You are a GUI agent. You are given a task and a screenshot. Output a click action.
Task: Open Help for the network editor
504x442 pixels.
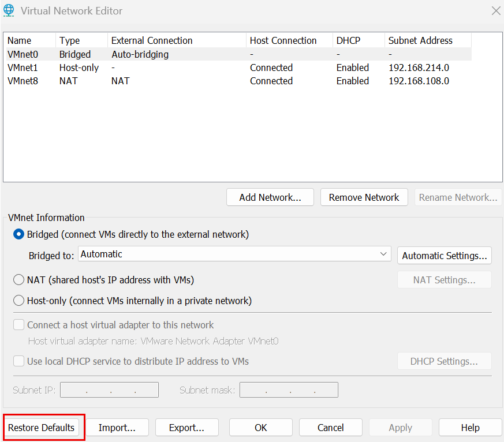pos(471,428)
